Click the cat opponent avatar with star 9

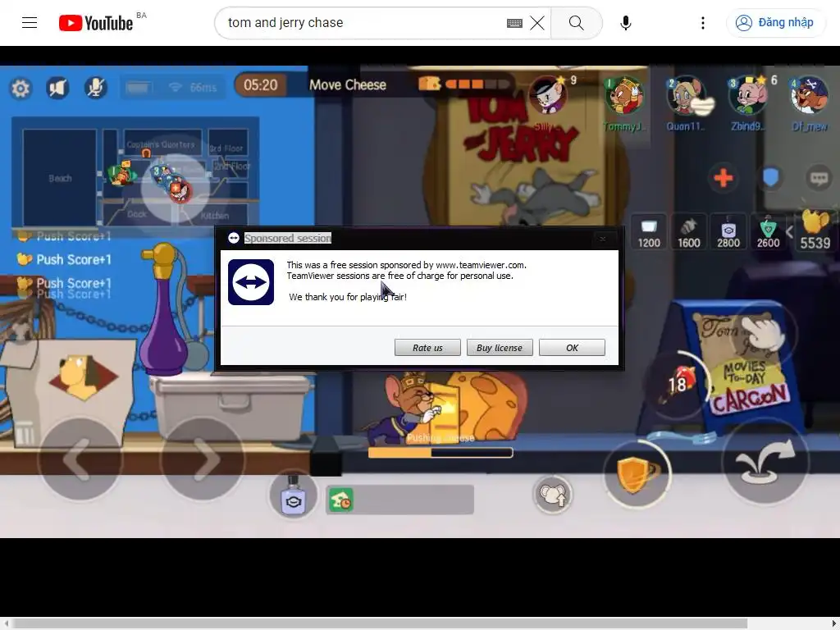(x=547, y=95)
